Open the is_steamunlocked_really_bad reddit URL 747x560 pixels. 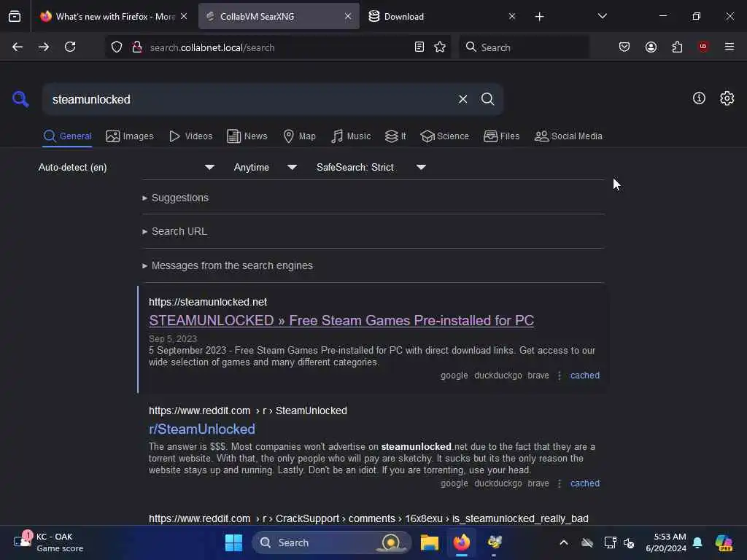(x=368, y=518)
